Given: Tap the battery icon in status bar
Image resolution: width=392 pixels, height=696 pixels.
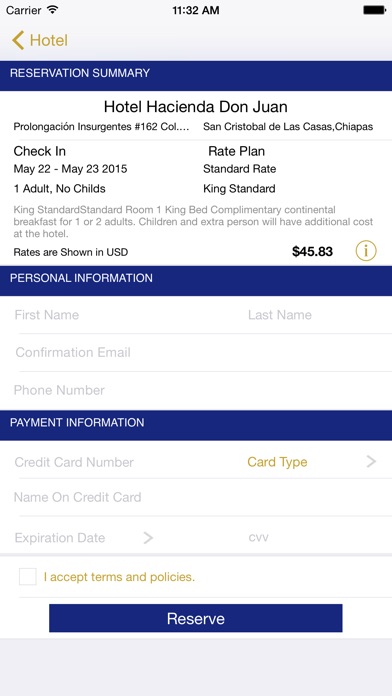Looking at the screenshot, I should coord(374,10).
